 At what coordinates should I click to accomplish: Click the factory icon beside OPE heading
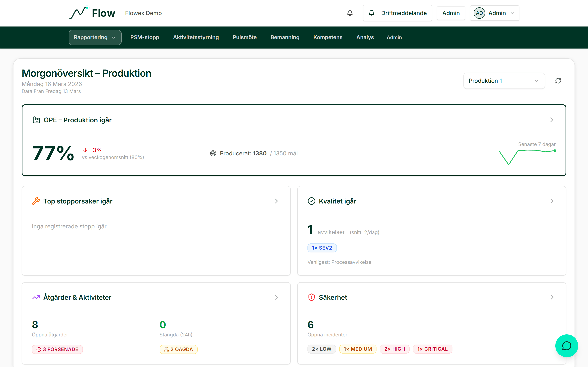pos(36,120)
